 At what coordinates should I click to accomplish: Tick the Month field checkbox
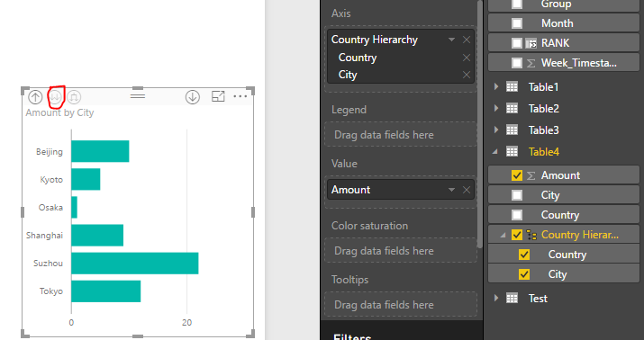tap(517, 23)
